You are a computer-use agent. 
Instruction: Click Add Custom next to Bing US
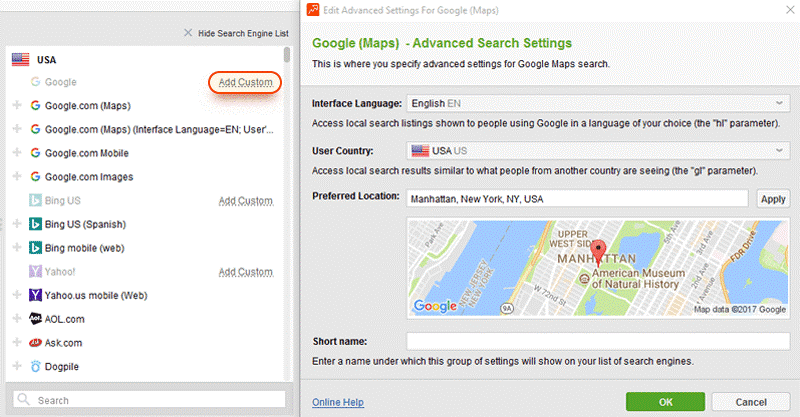[245, 201]
